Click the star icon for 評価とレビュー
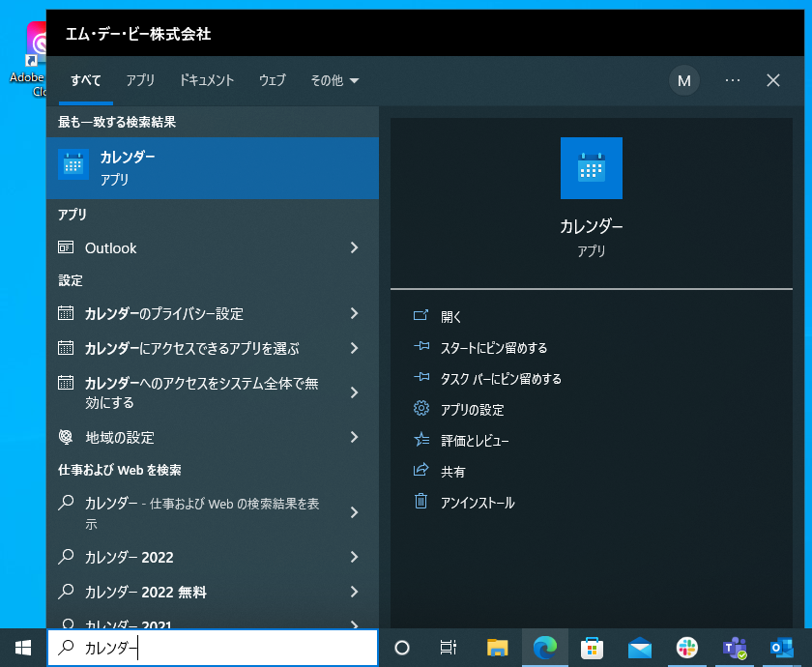Screen dimensions: 812x667 [421, 440]
